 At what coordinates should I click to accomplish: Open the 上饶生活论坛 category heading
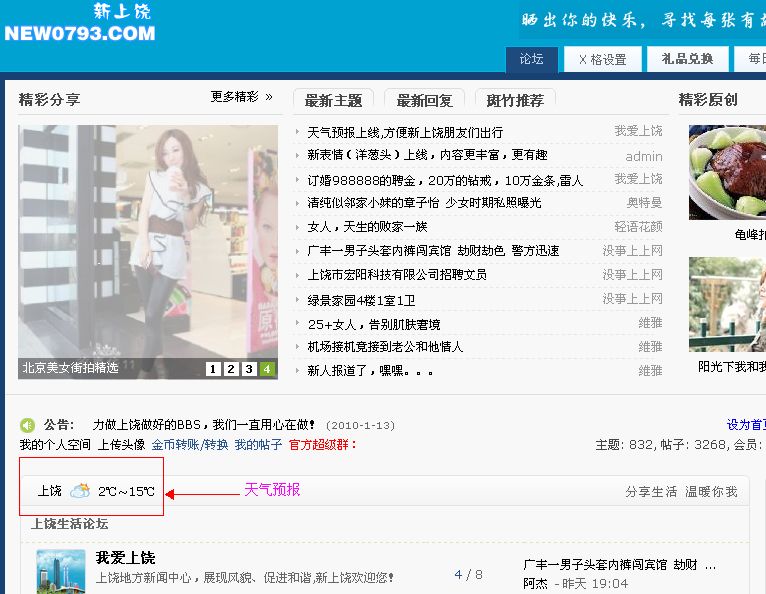click(x=69, y=524)
